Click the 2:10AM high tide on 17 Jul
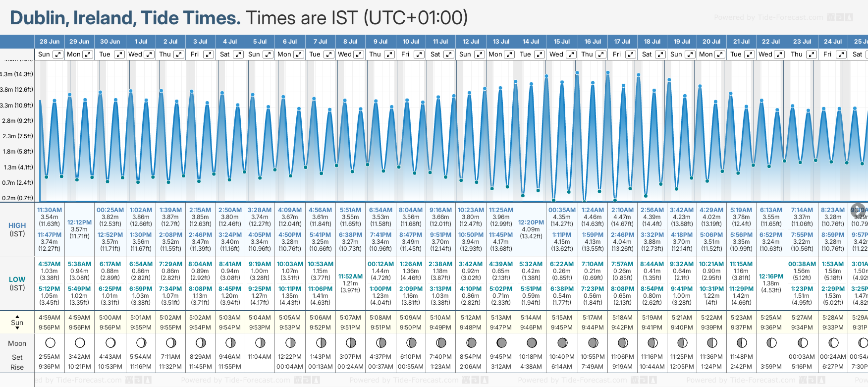Image resolution: width=868 pixels, height=387 pixels. (x=622, y=210)
